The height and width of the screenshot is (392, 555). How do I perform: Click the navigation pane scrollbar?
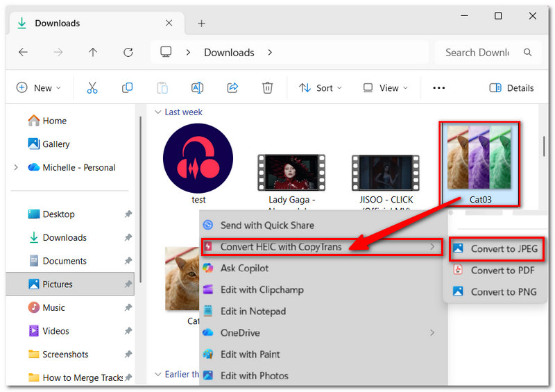pos(141,199)
